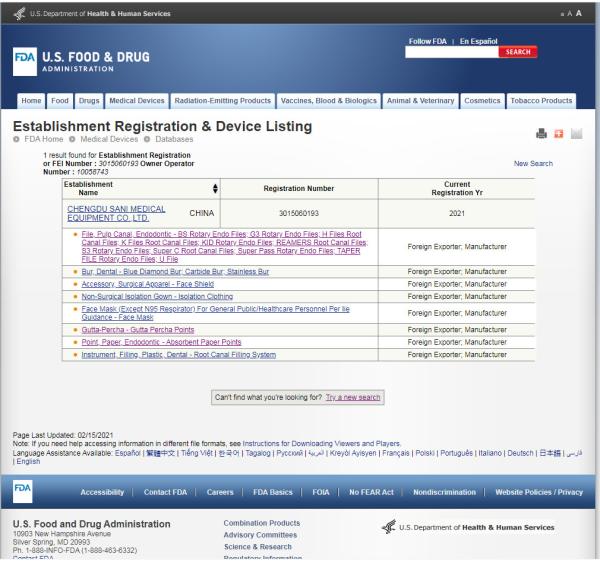This screenshot has width=600, height=563.
Task: Open Careers footer link
Action: click(x=220, y=492)
